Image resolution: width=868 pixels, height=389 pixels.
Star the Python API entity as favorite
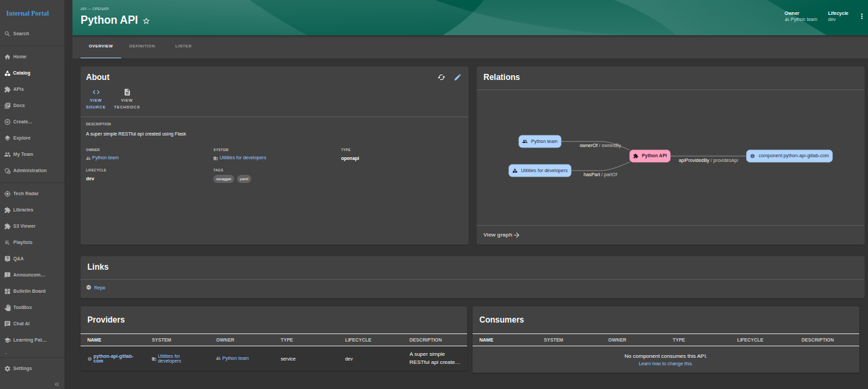146,21
